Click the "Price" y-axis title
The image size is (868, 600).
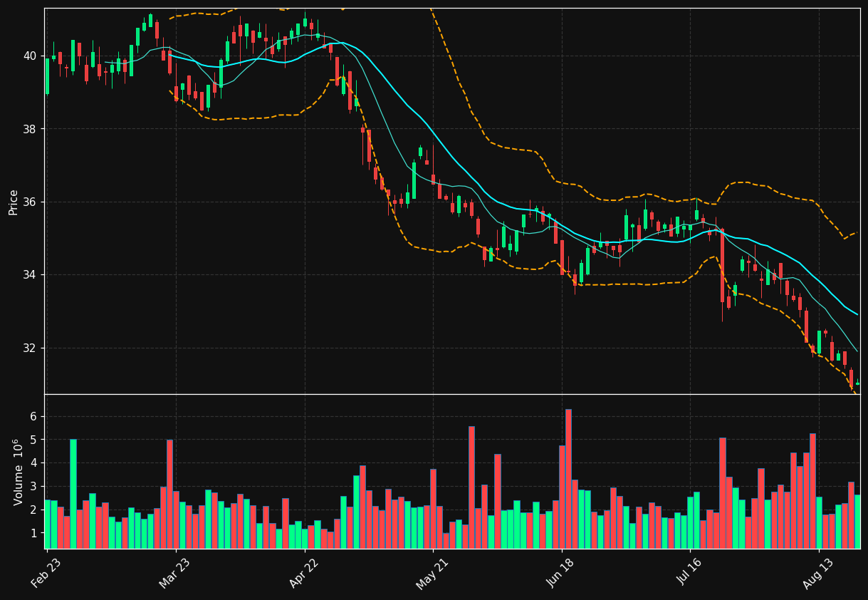(14, 202)
